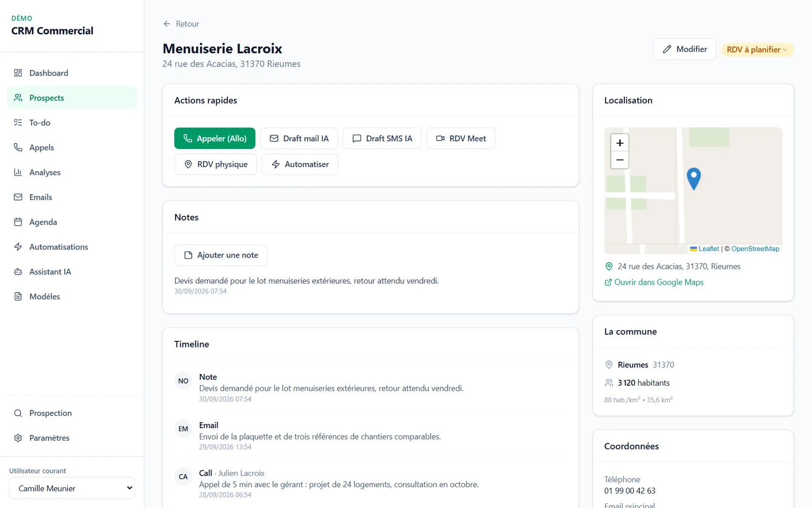812x508 pixels.
Task: Zoom out the map with minus button
Action: coord(620,160)
